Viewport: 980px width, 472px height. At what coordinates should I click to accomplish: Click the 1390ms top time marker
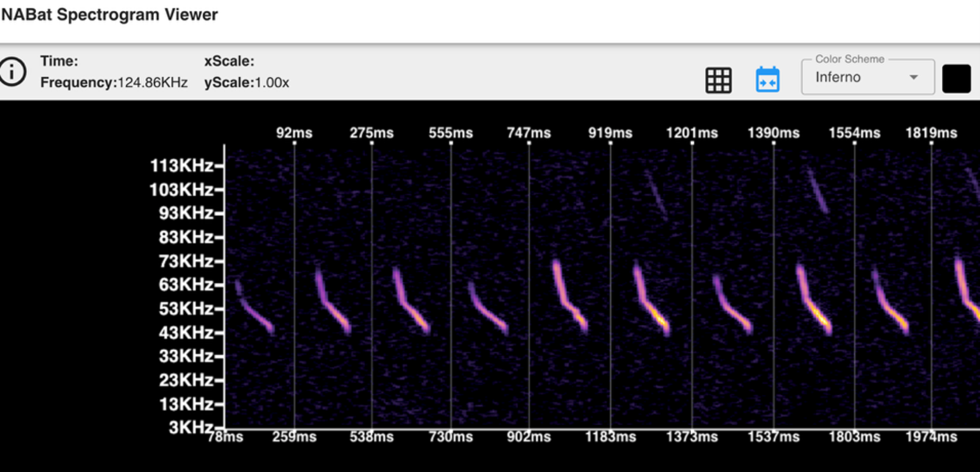click(774, 133)
